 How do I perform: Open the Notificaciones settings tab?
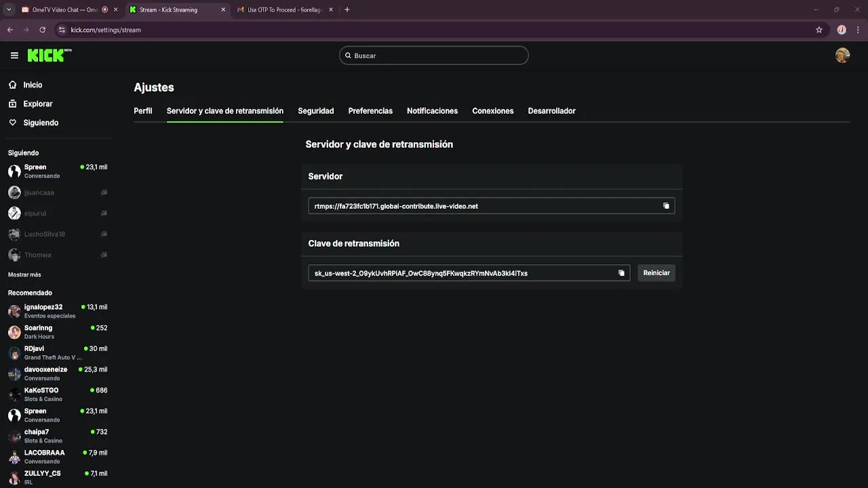(x=432, y=110)
